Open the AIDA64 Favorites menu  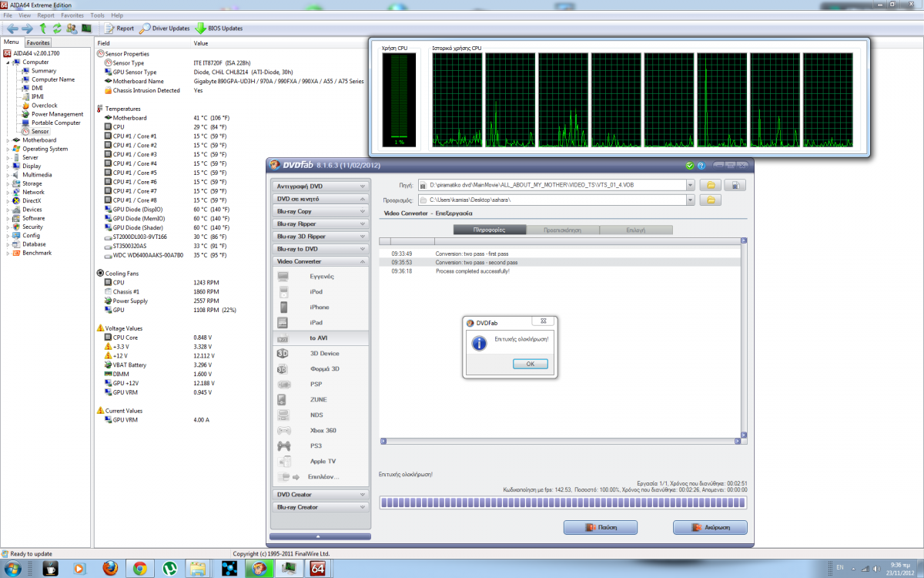coord(72,15)
